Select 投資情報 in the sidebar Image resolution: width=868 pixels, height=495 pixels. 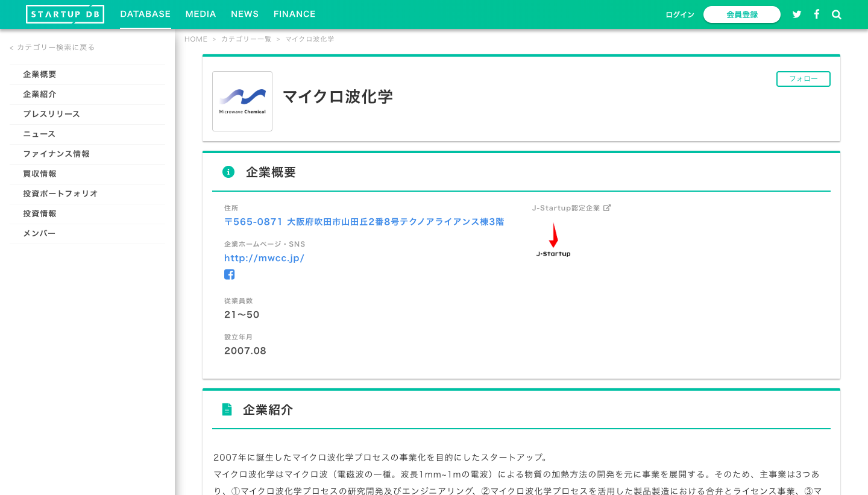pyautogui.click(x=87, y=214)
